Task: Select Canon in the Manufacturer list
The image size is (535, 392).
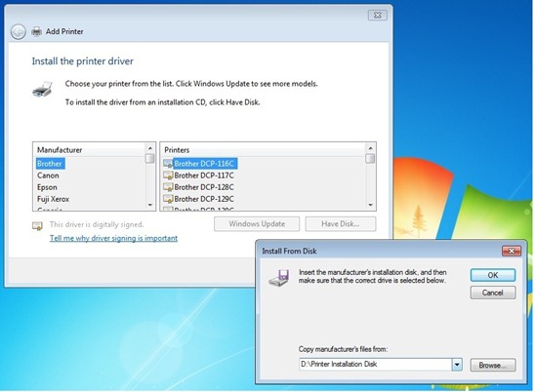Action: (48, 176)
